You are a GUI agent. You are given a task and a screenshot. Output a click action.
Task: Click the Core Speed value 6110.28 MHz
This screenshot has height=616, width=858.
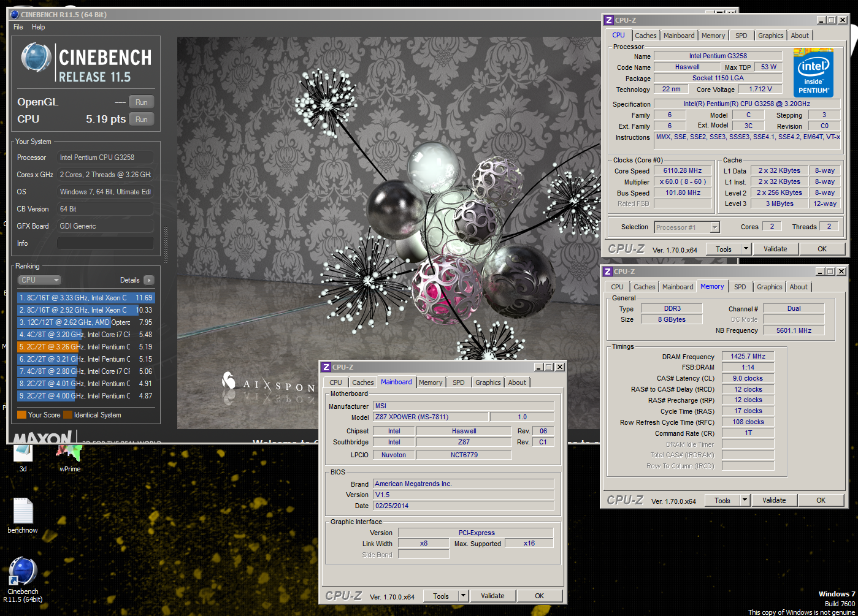[x=682, y=171]
